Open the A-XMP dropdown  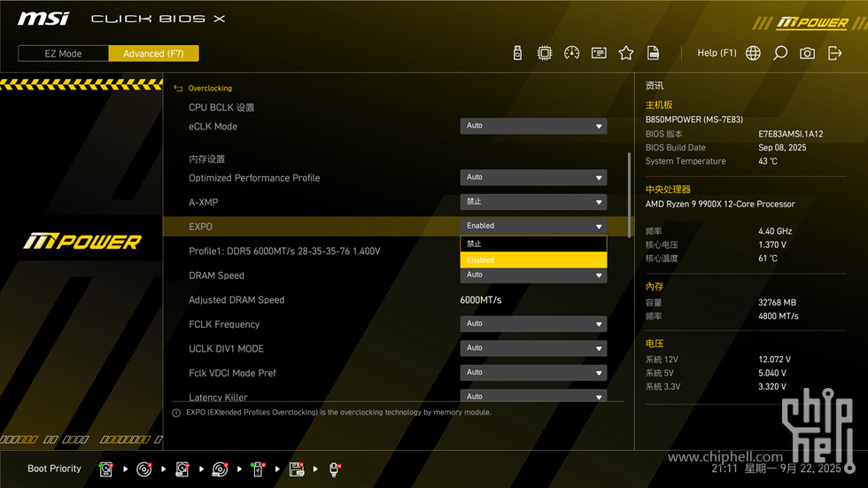(533, 202)
